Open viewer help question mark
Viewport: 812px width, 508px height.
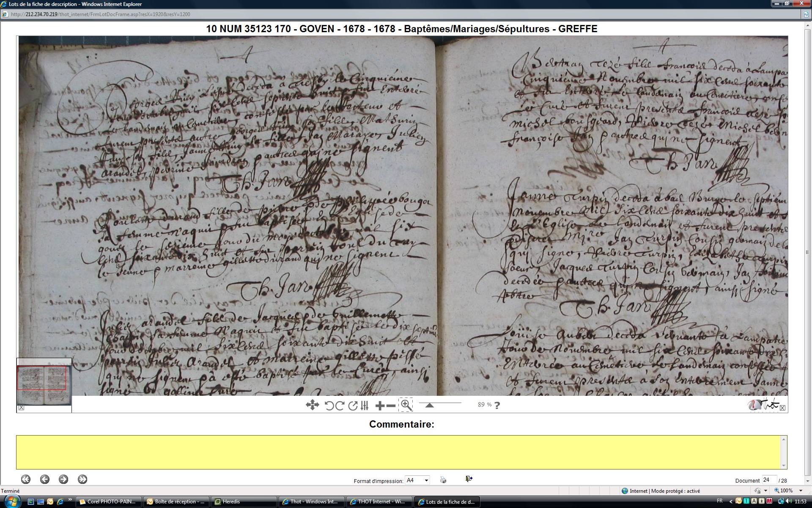497,405
